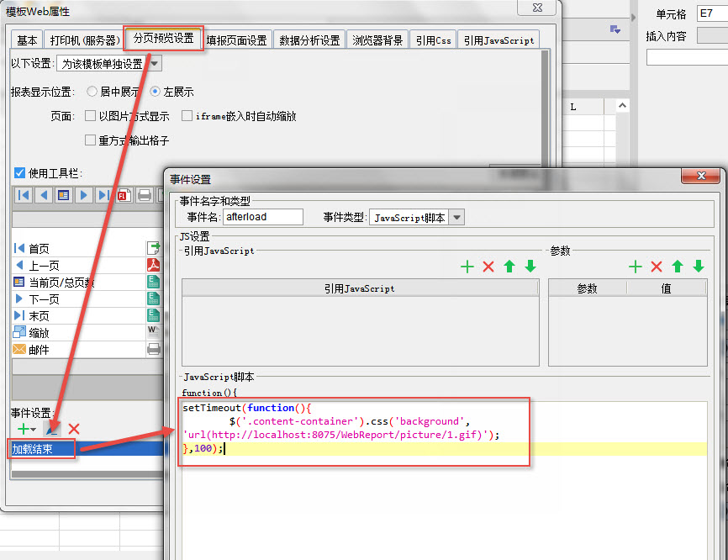
Task: Click last page icon in toolbar preview
Action: (x=103, y=195)
